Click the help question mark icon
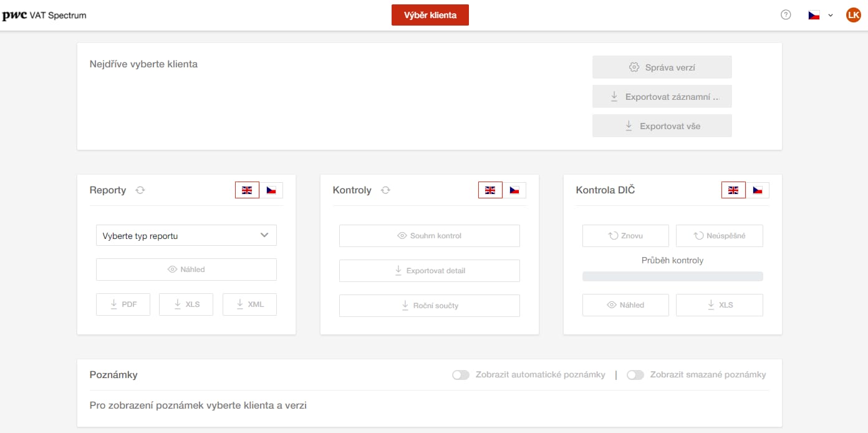 [786, 15]
